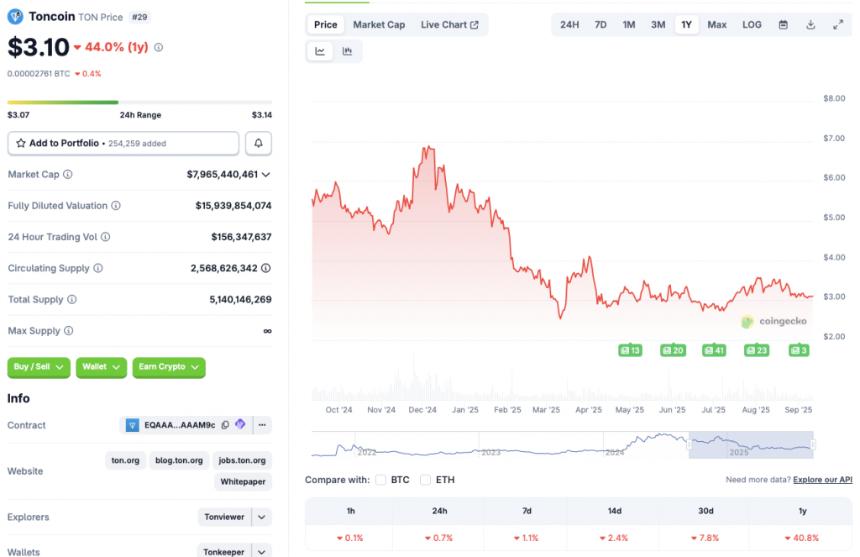Check the BTC compare checkbox

click(x=381, y=480)
